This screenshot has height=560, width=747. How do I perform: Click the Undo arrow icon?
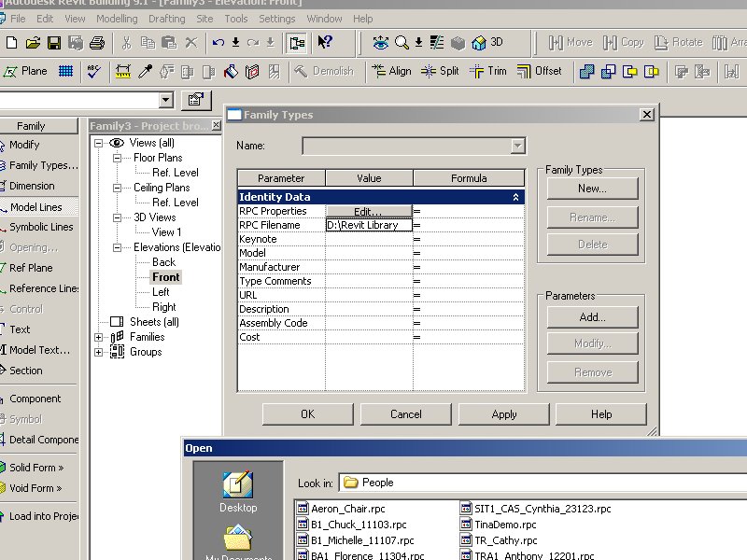point(218,43)
